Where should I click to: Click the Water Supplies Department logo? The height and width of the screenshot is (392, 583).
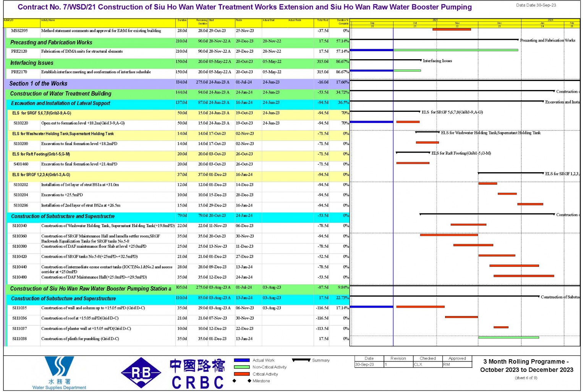point(59,373)
